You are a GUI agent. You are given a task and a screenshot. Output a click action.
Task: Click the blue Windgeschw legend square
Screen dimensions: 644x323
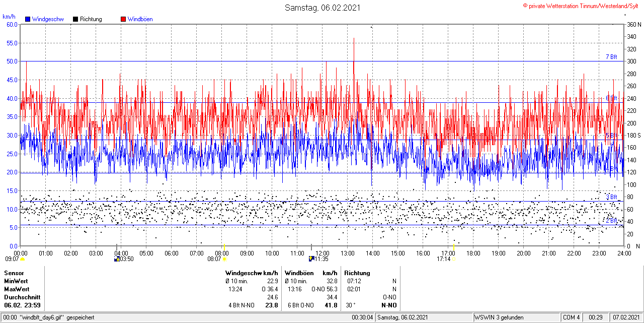point(28,19)
